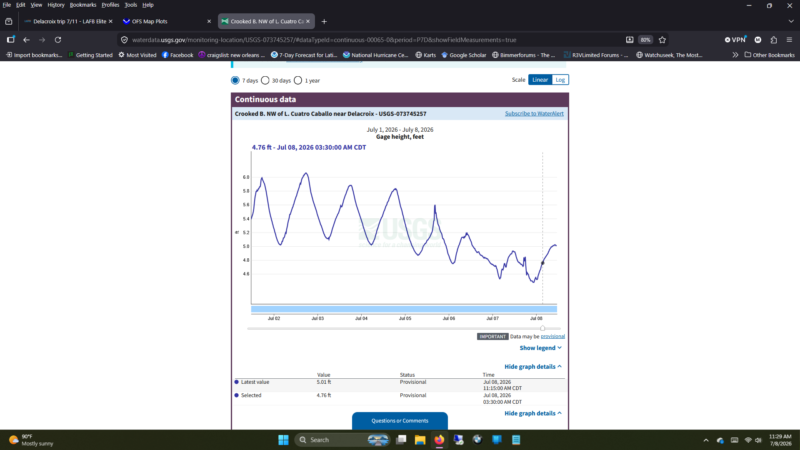The image size is (800, 450).
Task: Open the Google Scholar bookmark
Action: point(464,55)
